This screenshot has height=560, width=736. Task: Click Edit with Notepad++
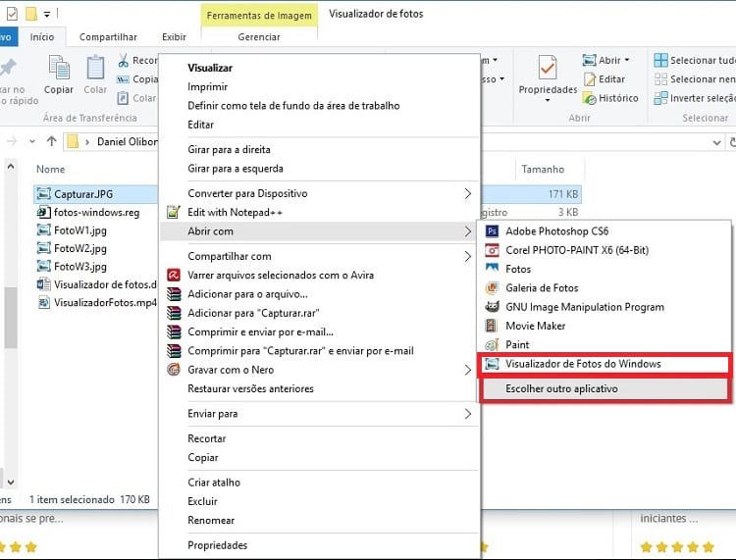[x=319, y=213]
